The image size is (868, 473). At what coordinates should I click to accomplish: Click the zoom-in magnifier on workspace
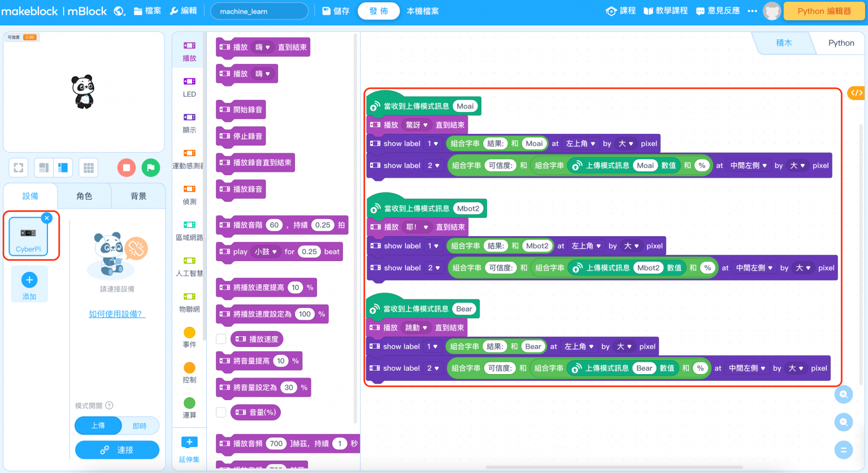tap(843, 394)
